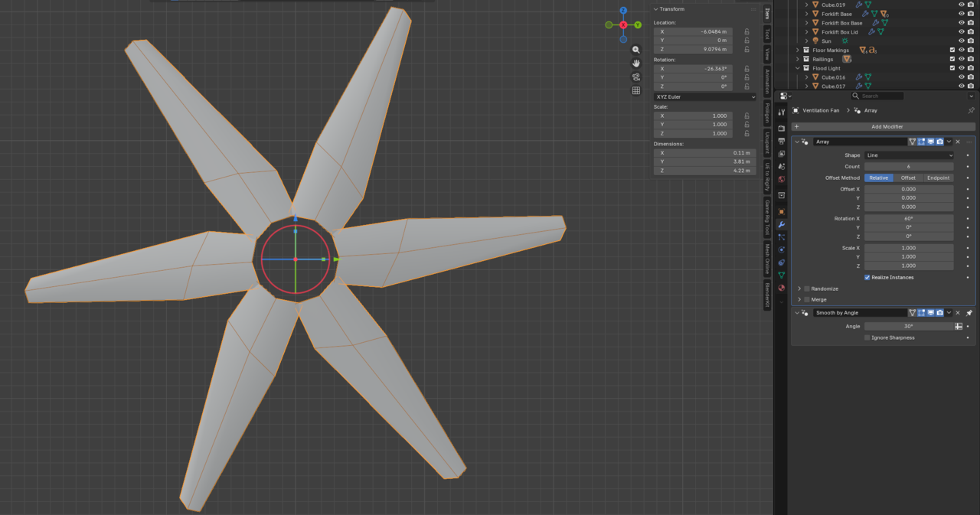Image resolution: width=980 pixels, height=515 pixels.
Task: Expand the Railings collection
Action: point(797,59)
